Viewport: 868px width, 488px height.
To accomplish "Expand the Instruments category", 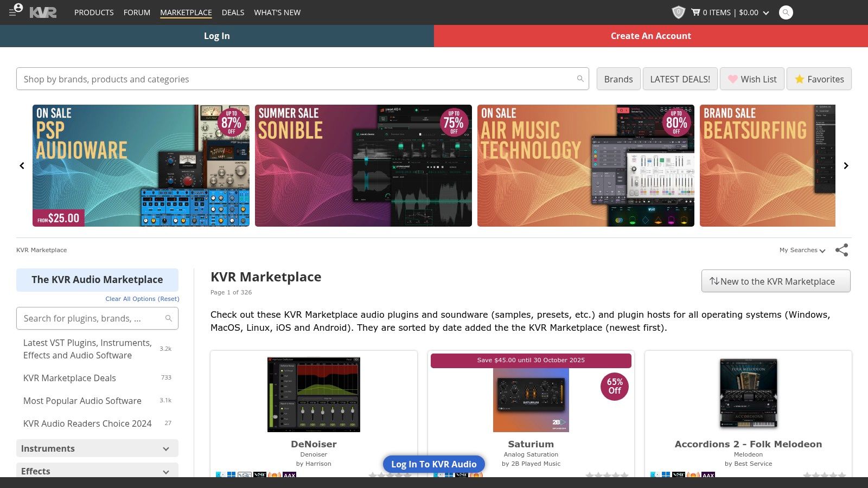I will (x=97, y=448).
